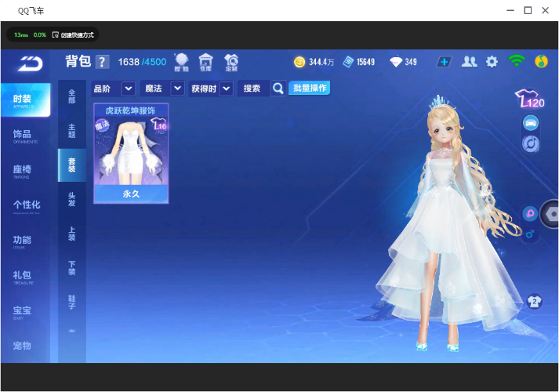Minimize the QQ飞车 window
Viewport: 559px width, 392px height.
point(510,10)
